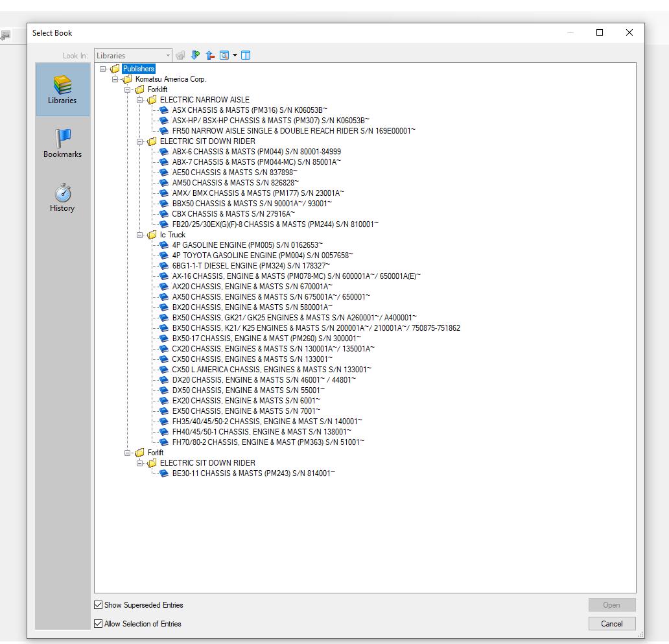This screenshot has height=644, width=669.
Task: Click the book icon for 4P TOYOTA GASOLINE ENGINE
Action: (164, 256)
